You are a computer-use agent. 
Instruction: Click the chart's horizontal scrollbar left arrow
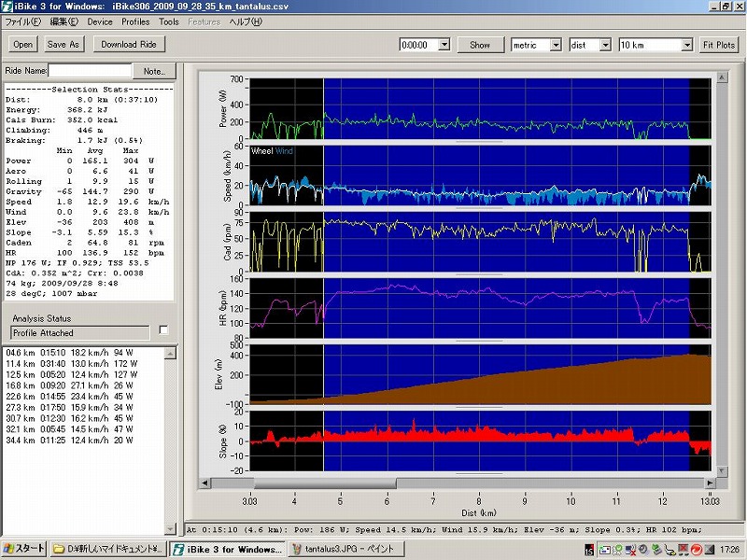[204, 484]
